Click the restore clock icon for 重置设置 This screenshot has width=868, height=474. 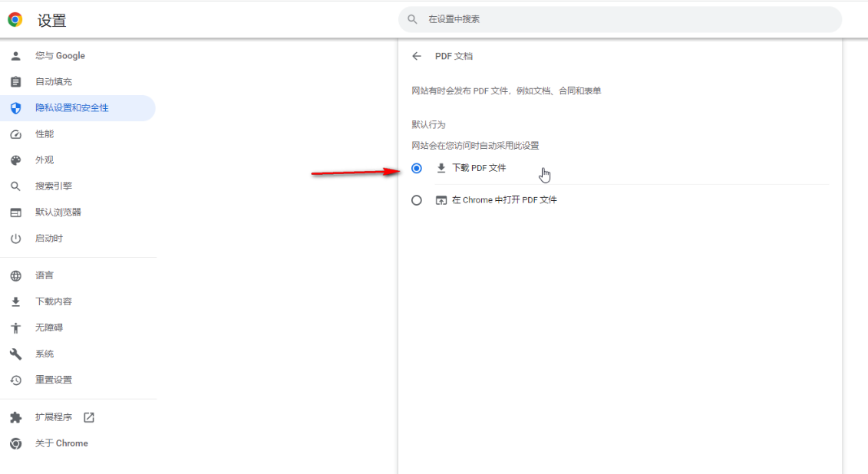[15, 380]
